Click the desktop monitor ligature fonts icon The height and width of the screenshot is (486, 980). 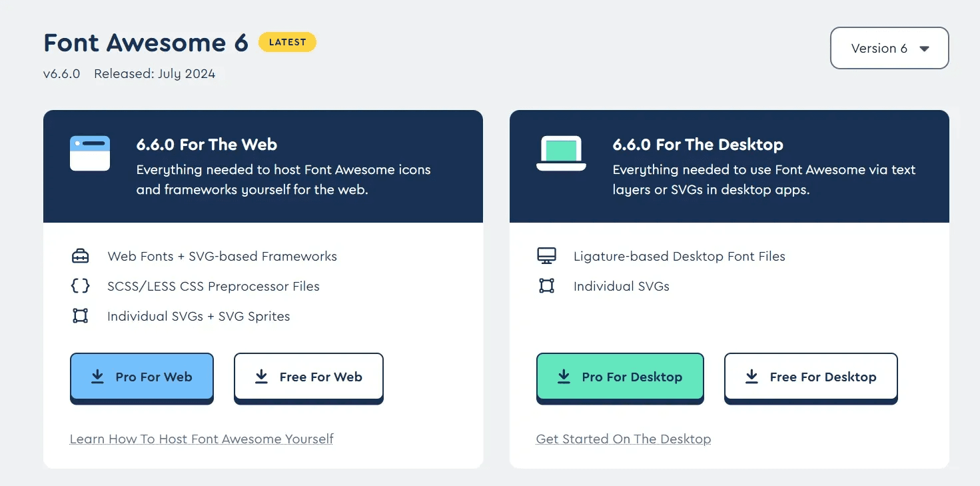point(546,255)
